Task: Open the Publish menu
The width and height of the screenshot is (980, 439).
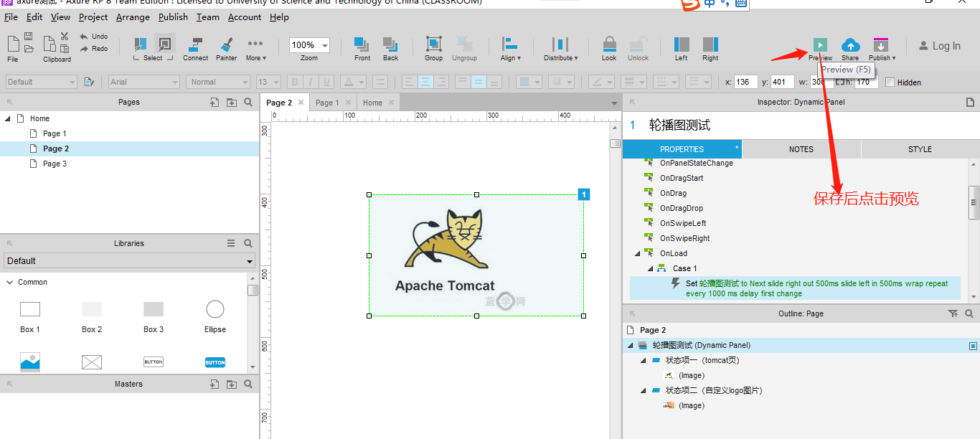Action: pos(173,17)
